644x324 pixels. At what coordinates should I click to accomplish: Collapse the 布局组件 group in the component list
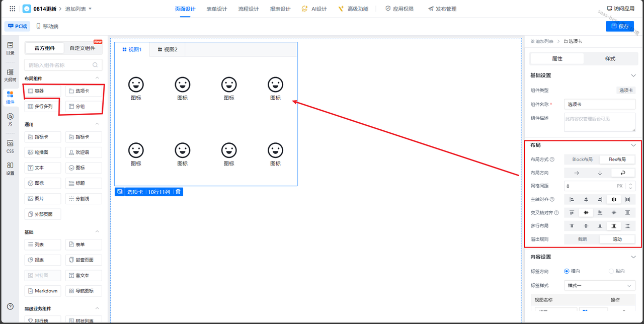97,78
